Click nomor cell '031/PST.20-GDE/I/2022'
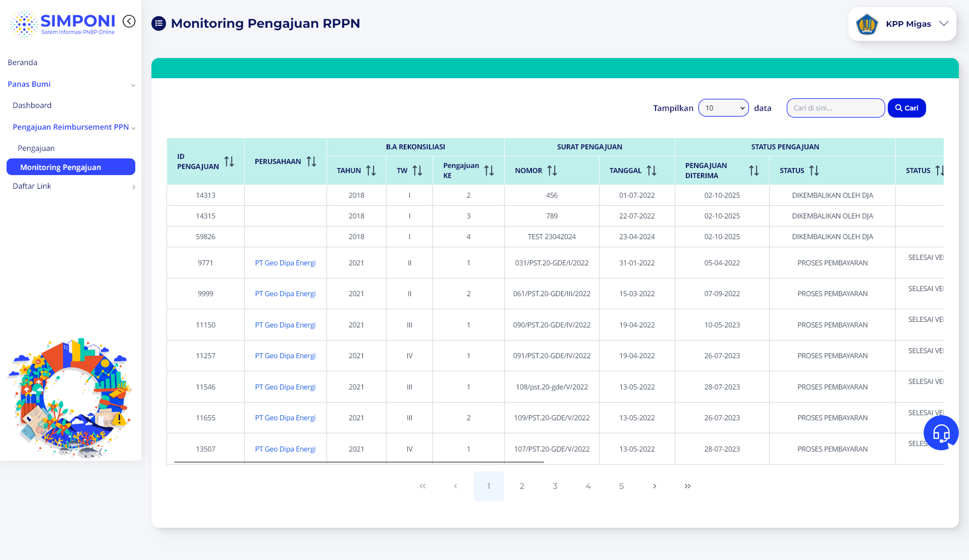Viewport: 969px width, 560px height. (552, 263)
